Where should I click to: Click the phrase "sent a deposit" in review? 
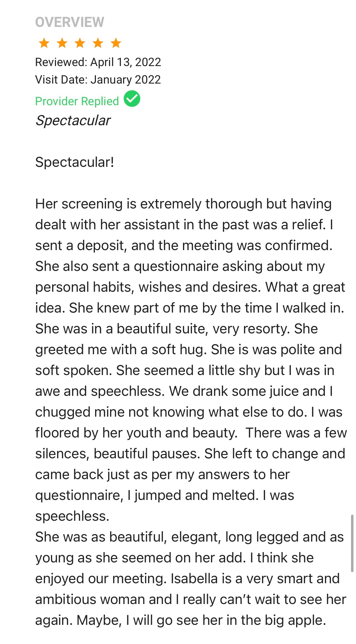click(x=79, y=246)
